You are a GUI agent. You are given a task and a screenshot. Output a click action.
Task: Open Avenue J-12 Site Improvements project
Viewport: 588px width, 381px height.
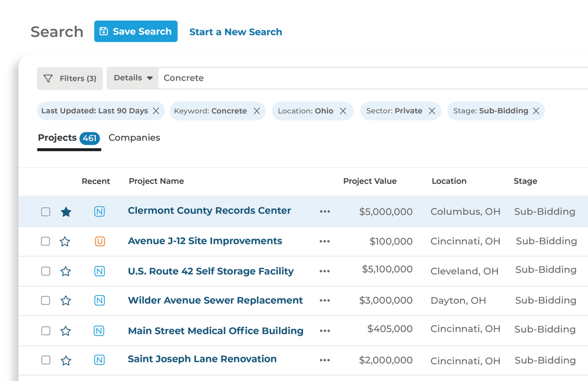point(205,241)
